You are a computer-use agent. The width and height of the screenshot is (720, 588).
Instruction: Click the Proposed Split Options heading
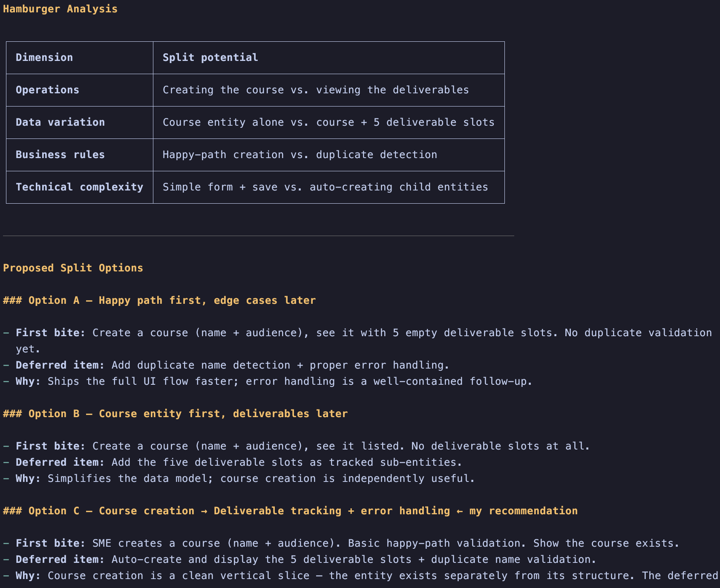[73, 268]
